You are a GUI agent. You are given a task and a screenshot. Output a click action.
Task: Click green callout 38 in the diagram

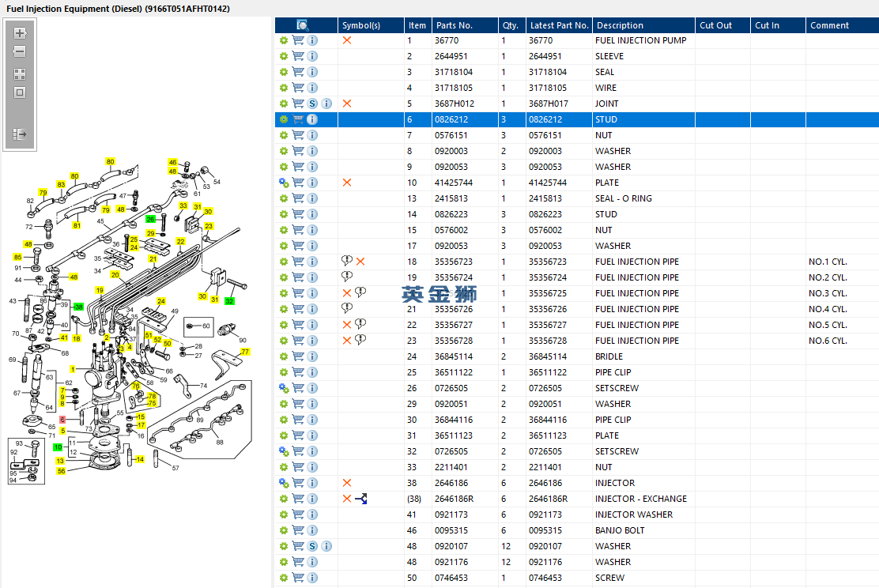[78, 307]
